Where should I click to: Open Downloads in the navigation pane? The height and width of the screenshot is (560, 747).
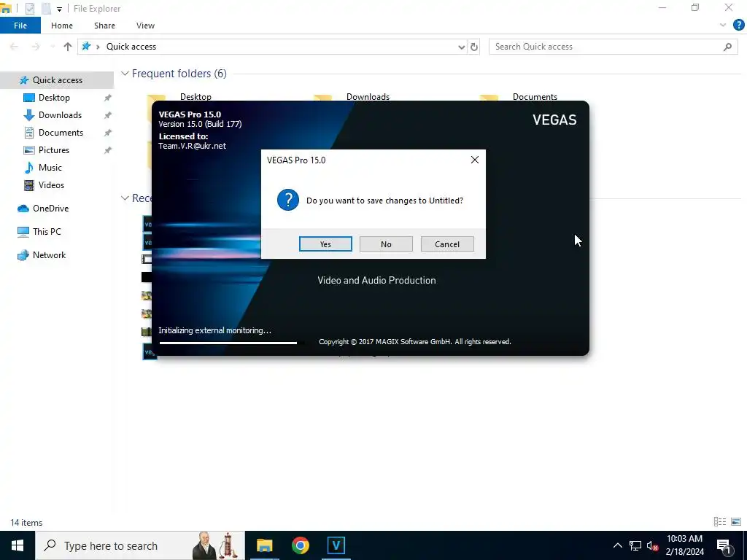60,115
